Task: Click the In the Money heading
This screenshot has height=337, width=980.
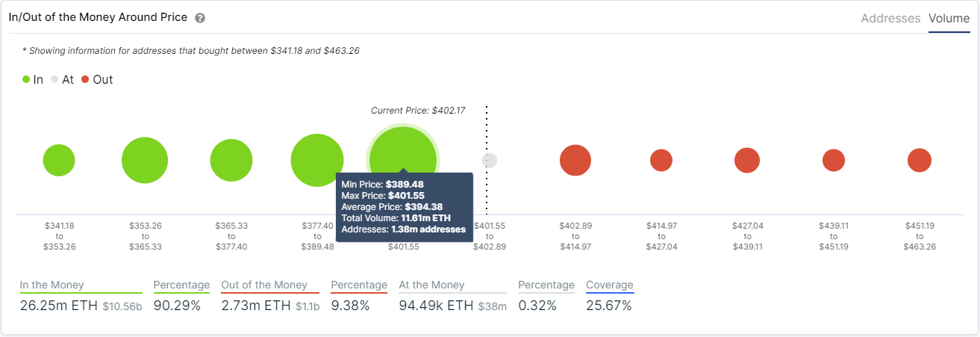Action: click(x=52, y=285)
